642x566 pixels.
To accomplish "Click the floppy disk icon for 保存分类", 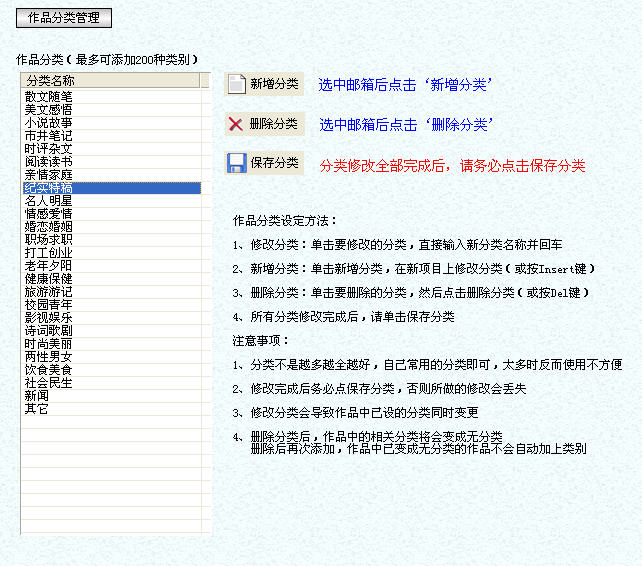I will point(237,163).
